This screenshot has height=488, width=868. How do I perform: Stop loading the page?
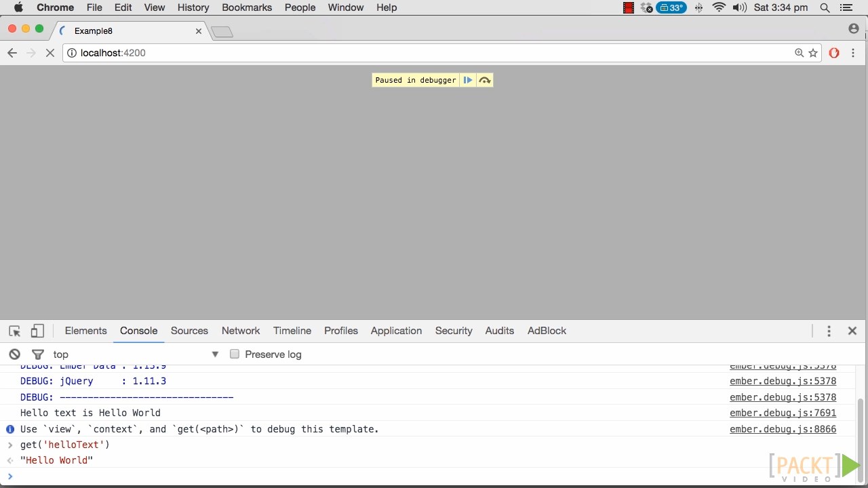coord(50,53)
